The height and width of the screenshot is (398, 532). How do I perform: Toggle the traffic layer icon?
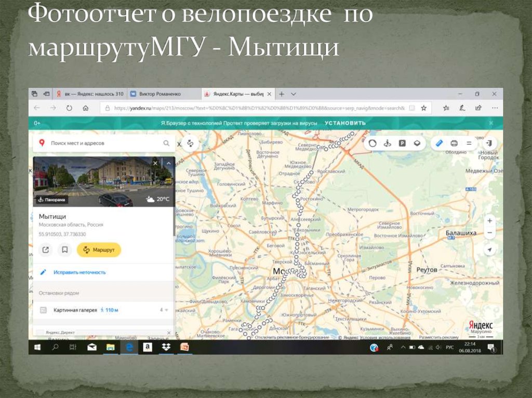(373, 143)
